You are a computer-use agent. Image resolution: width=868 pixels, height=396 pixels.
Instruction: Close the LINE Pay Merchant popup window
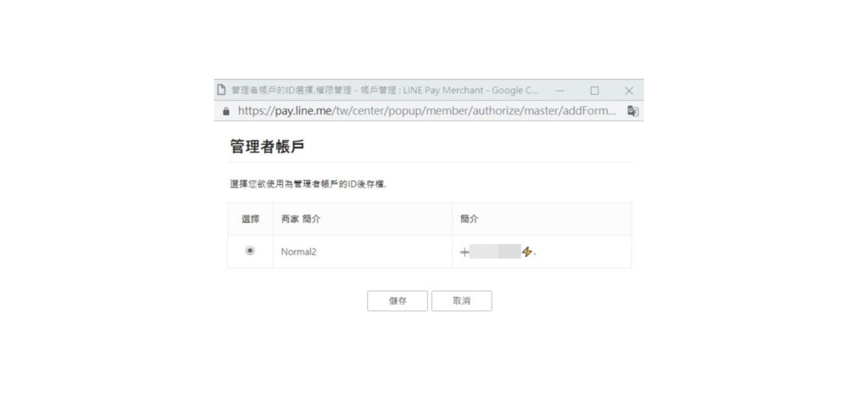tap(629, 90)
